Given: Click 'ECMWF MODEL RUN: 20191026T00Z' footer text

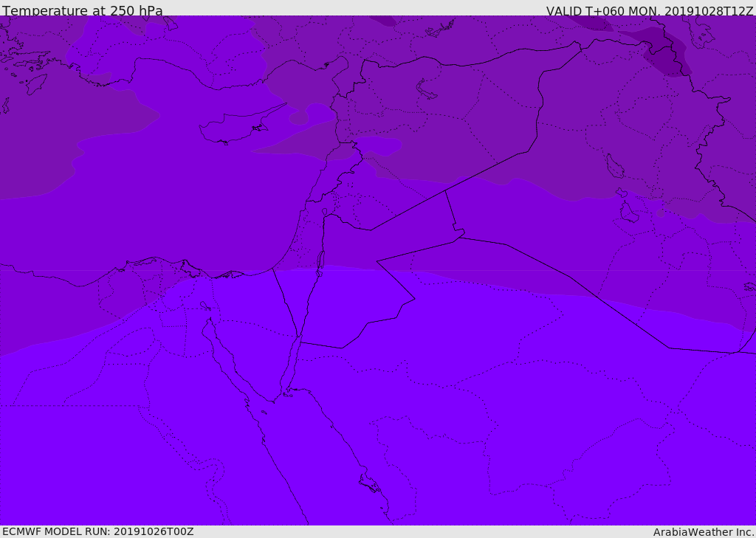Looking at the screenshot, I should (x=98, y=531).
